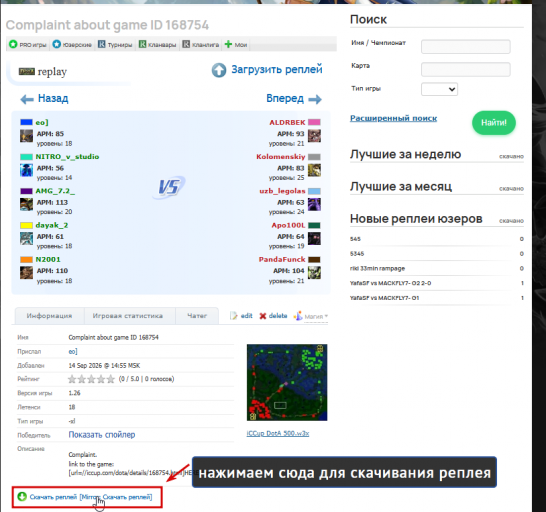Open dayak_2 player profile
546x512 pixels.
[x=52, y=225]
